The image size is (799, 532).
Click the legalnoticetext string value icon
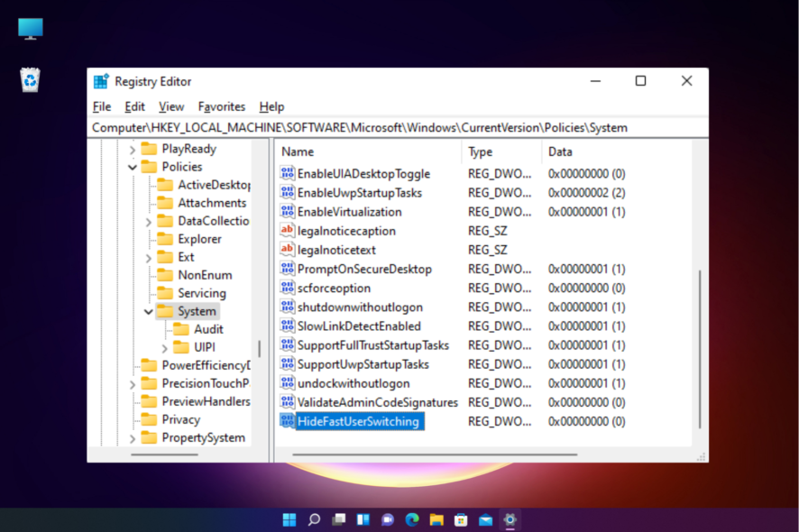289,250
